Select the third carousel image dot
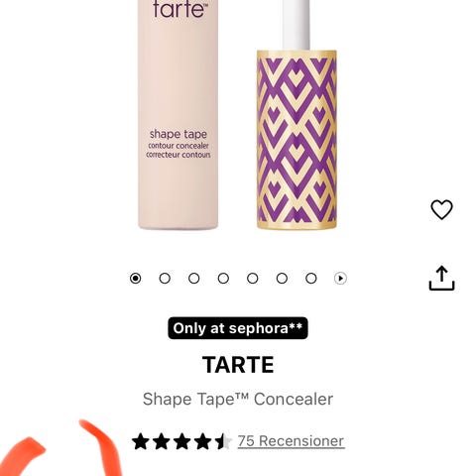476x476 pixels. (194, 279)
